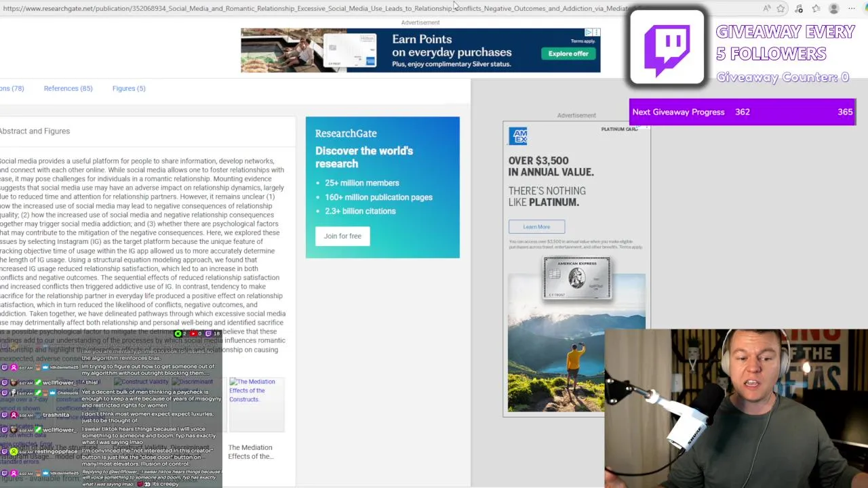Click the 160+ million publication pages text

pyautogui.click(x=378, y=197)
